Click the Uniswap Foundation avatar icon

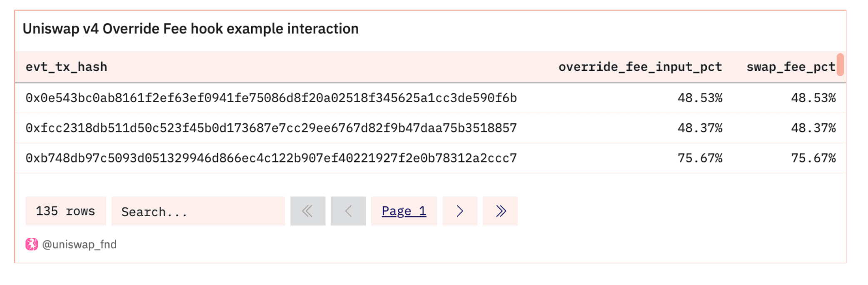32,244
